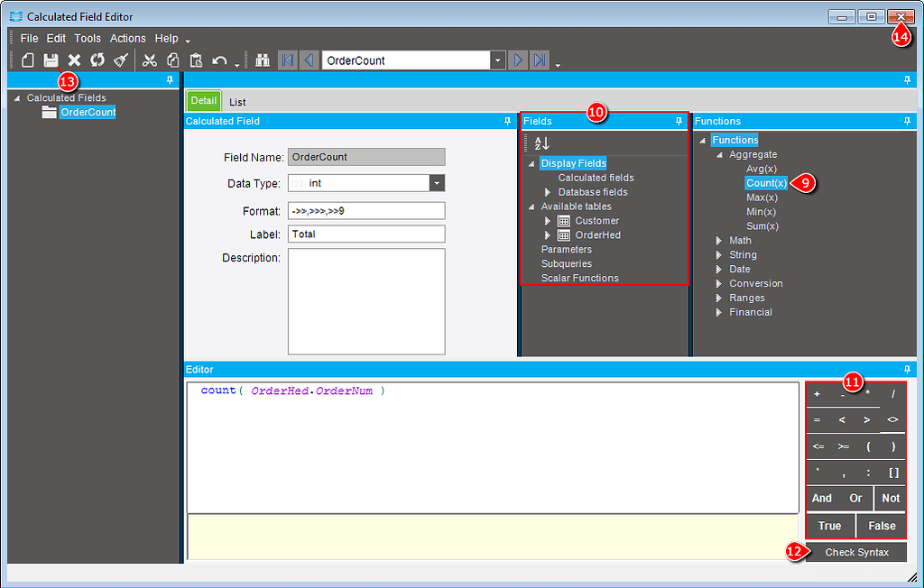Click the Save icon in the toolbar
Screen dimensions: 924x588
(51, 60)
